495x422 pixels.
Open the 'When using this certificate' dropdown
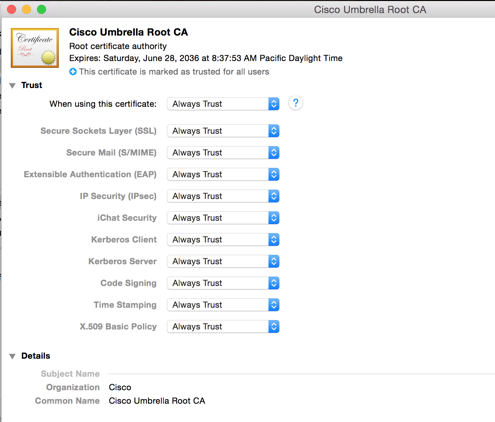(223, 104)
